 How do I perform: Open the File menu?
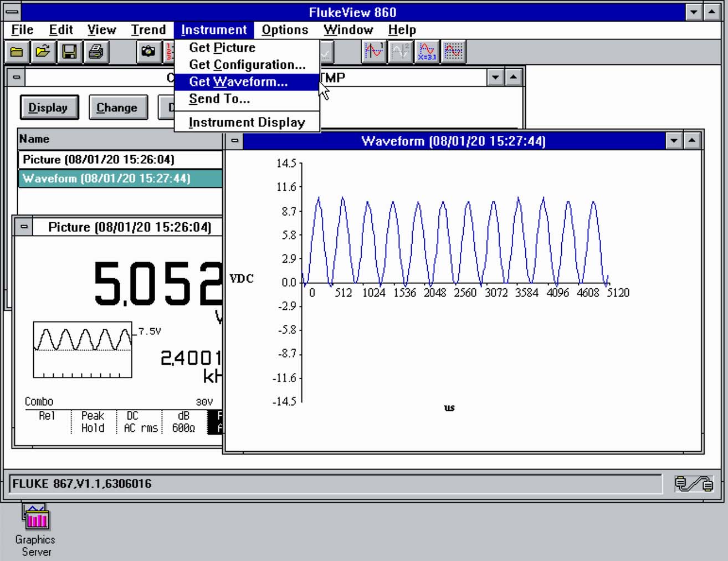click(x=22, y=29)
